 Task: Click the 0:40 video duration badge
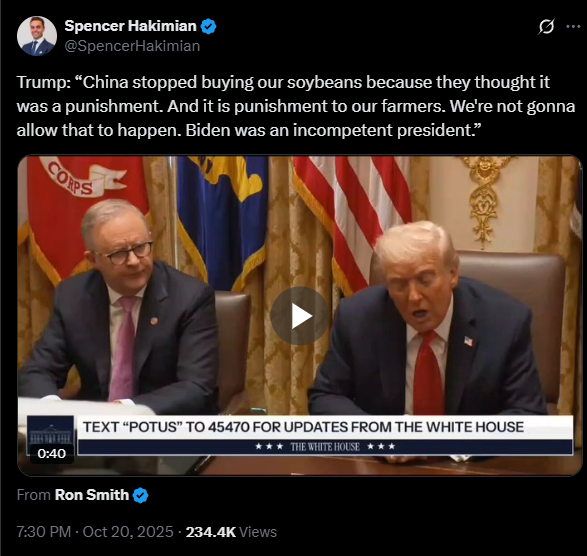pyautogui.click(x=52, y=453)
